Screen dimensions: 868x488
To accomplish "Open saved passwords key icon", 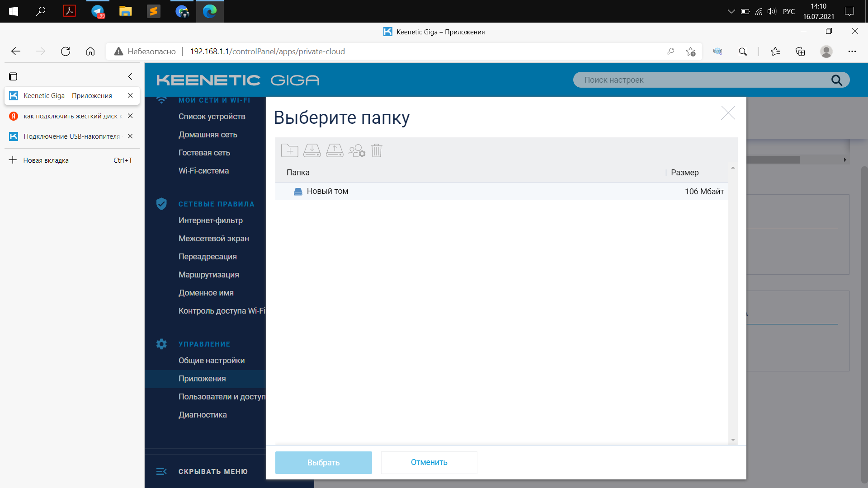I will (670, 52).
